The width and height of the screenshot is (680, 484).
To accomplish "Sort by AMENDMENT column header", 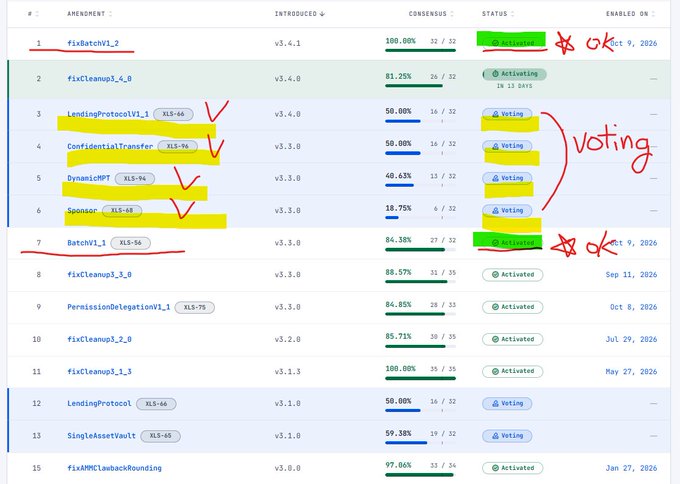I will [90, 14].
